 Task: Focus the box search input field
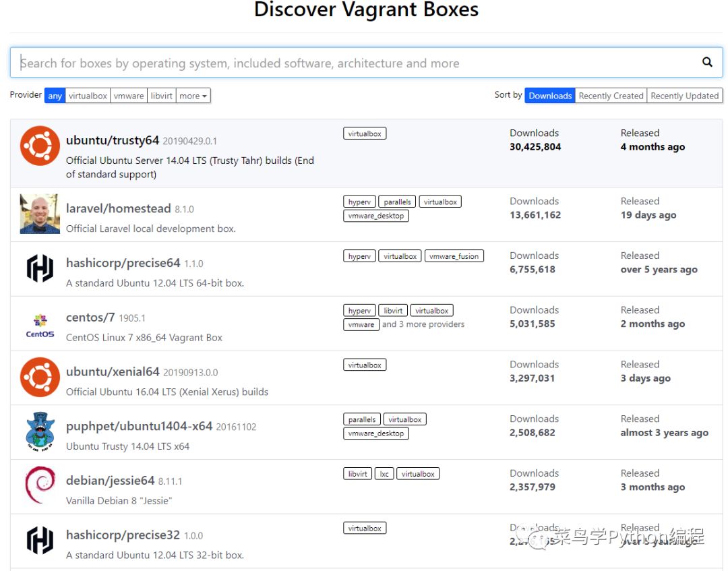coord(366,62)
